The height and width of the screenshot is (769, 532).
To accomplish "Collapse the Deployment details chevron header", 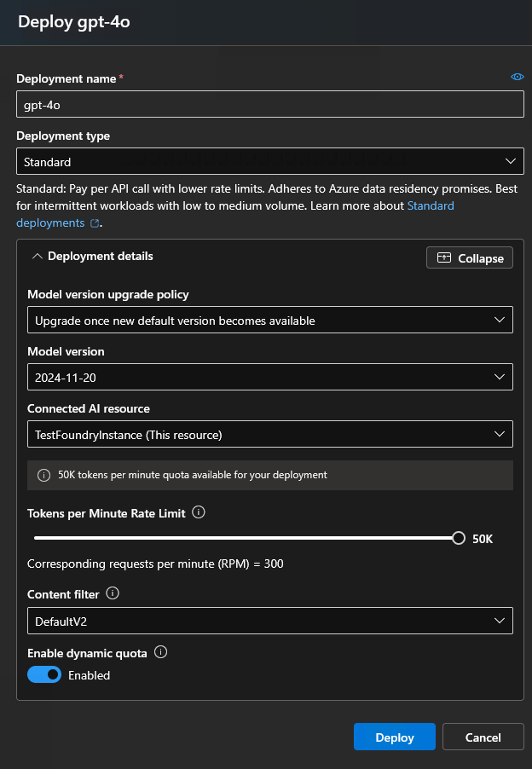I will coord(93,257).
